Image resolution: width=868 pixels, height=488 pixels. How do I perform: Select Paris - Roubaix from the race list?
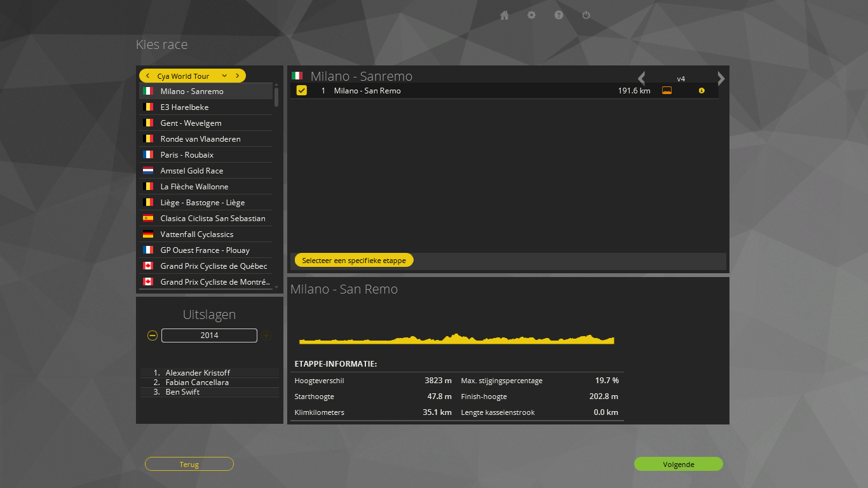tap(187, 155)
